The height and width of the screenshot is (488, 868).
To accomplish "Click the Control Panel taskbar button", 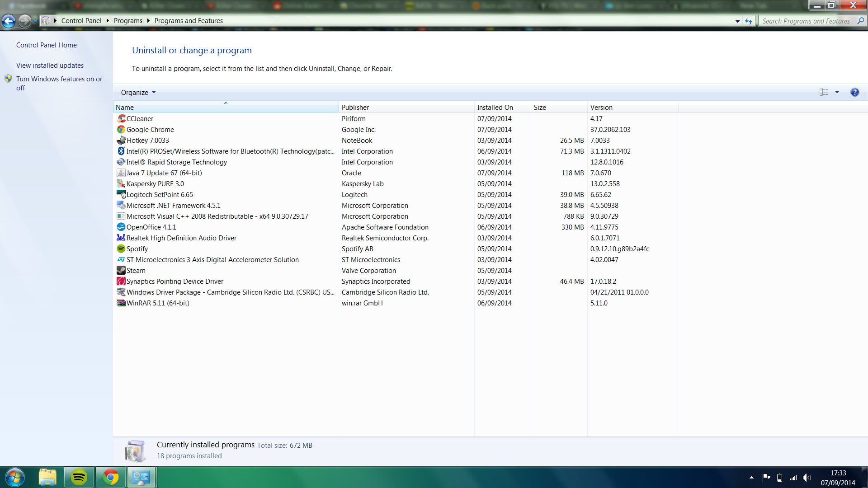I will click(142, 477).
